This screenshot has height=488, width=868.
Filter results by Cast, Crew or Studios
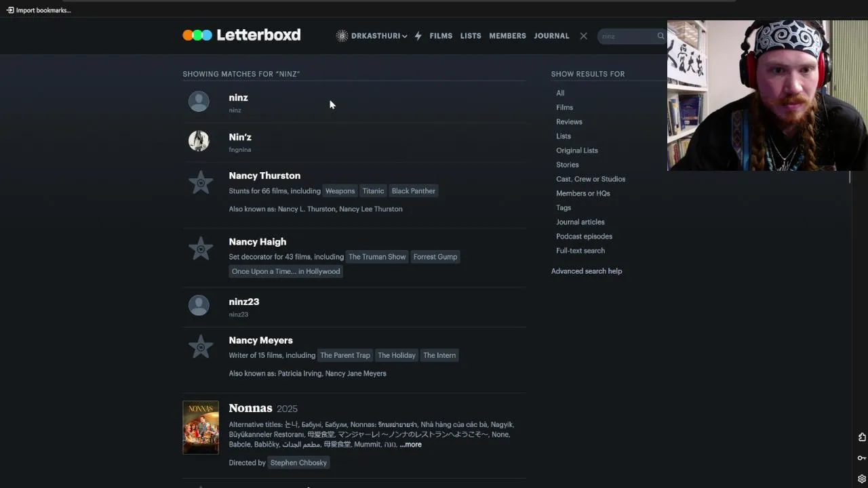point(591,179)
